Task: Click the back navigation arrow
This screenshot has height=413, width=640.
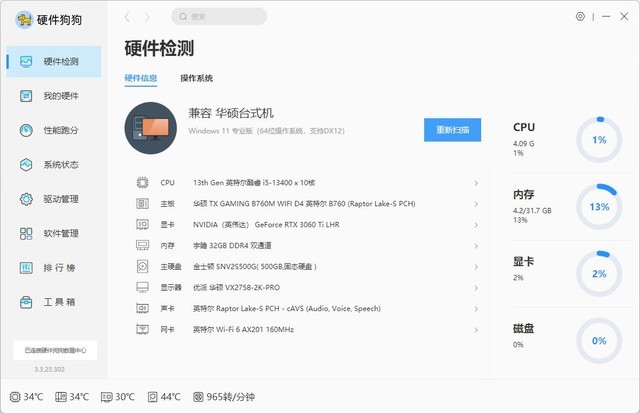Action: click(x=127, y=17)
